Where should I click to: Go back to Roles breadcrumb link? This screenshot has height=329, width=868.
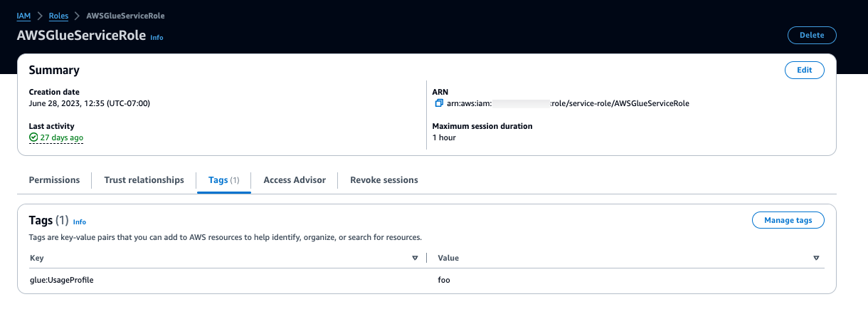[58, 16]
